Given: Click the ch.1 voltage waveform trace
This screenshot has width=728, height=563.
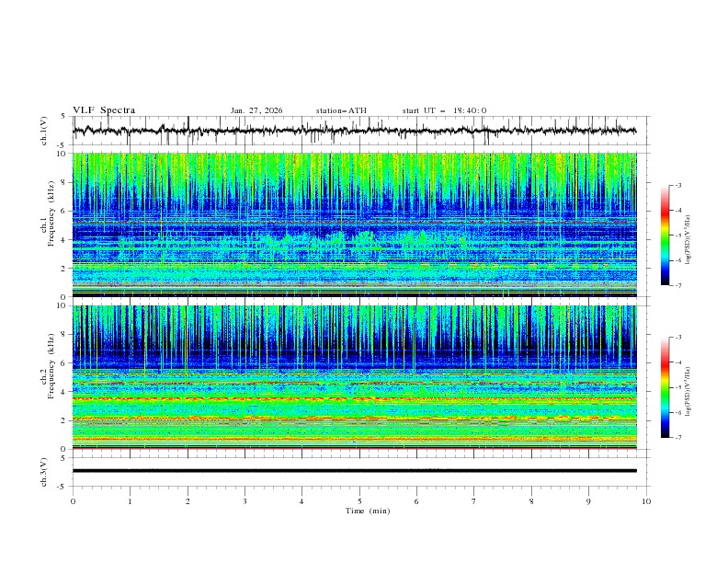Looking at the screenshot, I should (x=354, y=131).
